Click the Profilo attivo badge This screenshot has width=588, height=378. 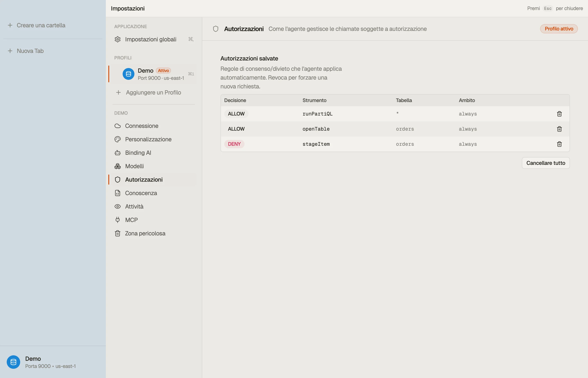[559, 29]
